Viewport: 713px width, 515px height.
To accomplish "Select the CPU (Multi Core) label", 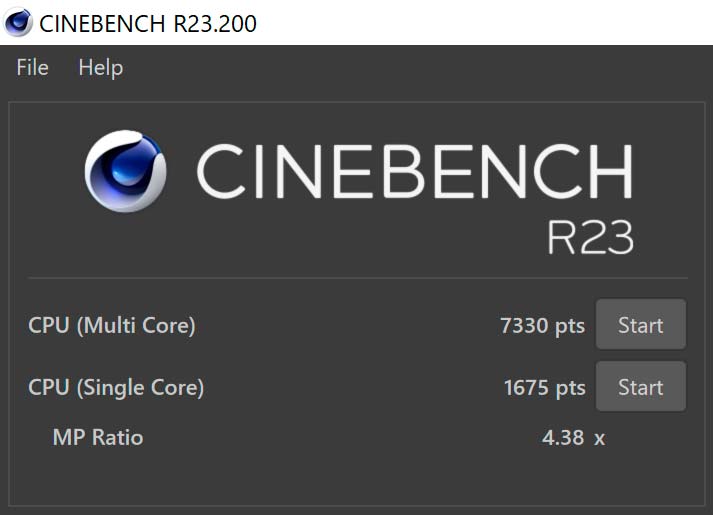I will 112,325.
